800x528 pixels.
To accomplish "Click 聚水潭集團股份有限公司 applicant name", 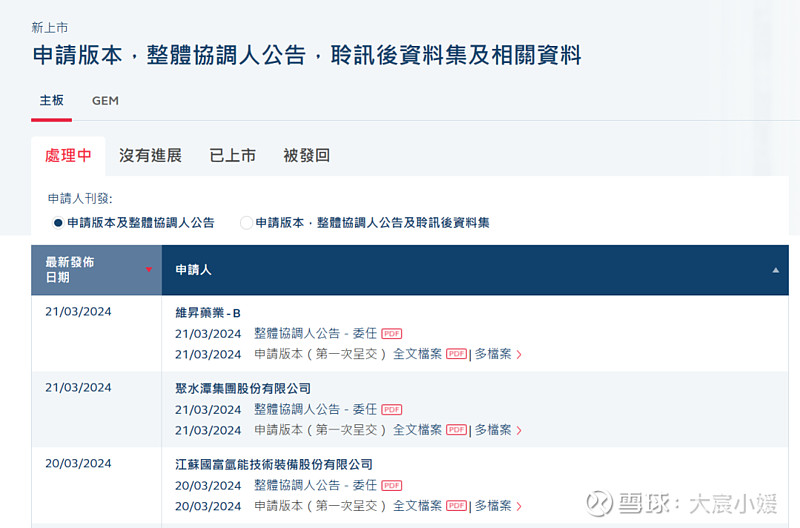I will click(243, 389).
